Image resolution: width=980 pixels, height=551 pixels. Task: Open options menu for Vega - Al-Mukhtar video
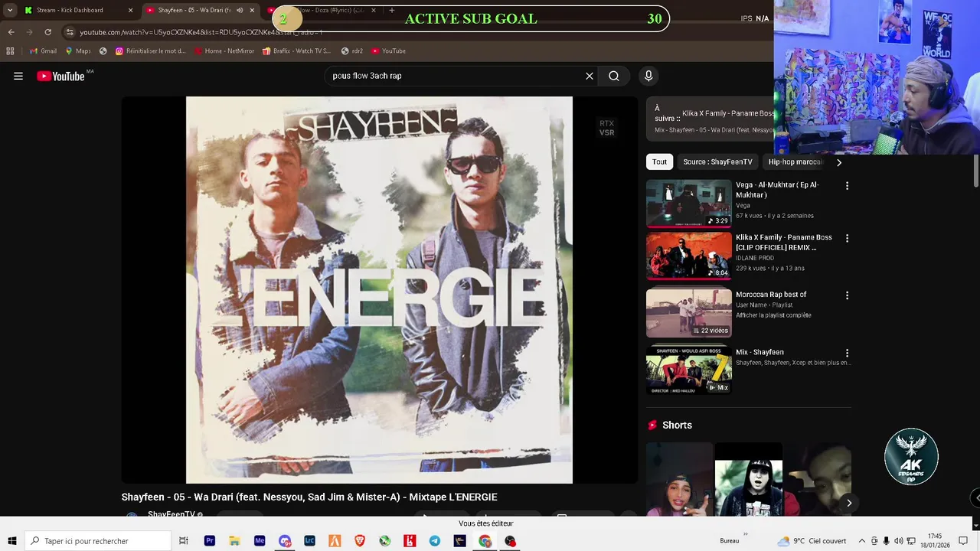847,186
